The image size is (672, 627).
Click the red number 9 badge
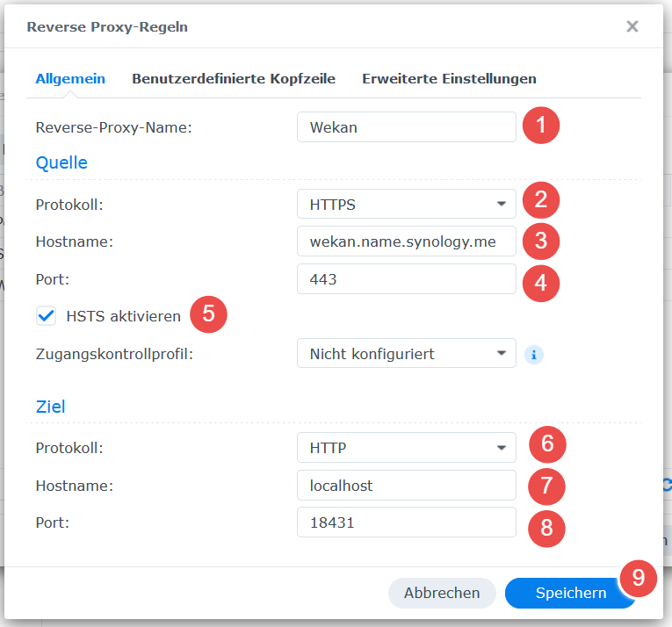(x=638, y=578)
